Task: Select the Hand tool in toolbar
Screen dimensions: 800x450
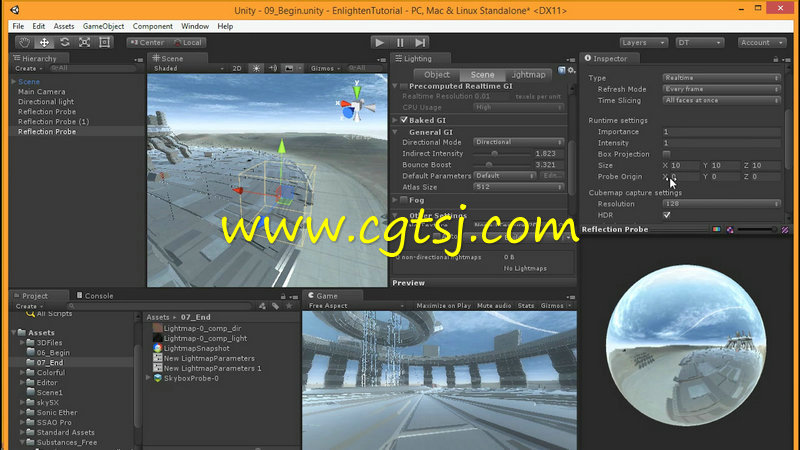Action: click(24, 42)
